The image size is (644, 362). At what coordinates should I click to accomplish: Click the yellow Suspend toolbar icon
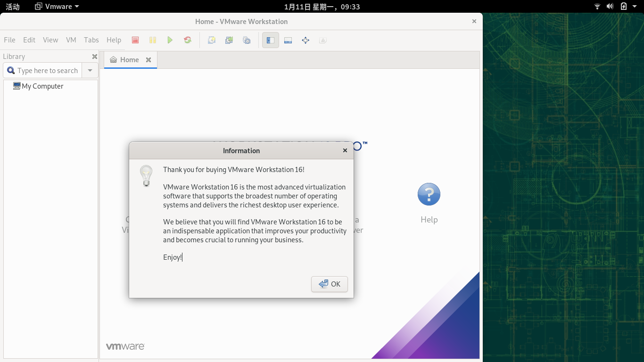[153, 40]
